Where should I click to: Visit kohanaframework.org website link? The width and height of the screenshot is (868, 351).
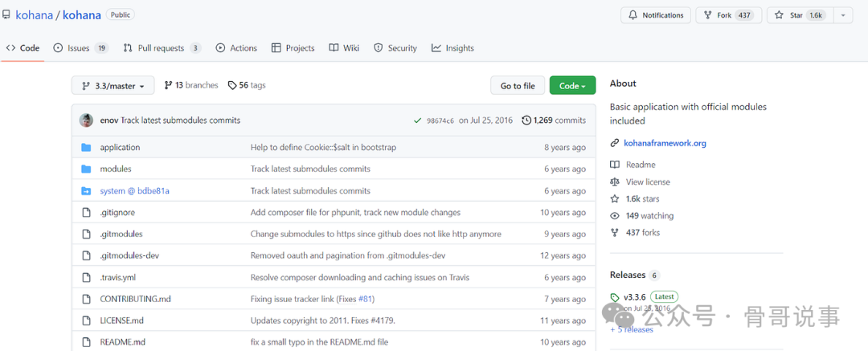[x=665, y=144]
